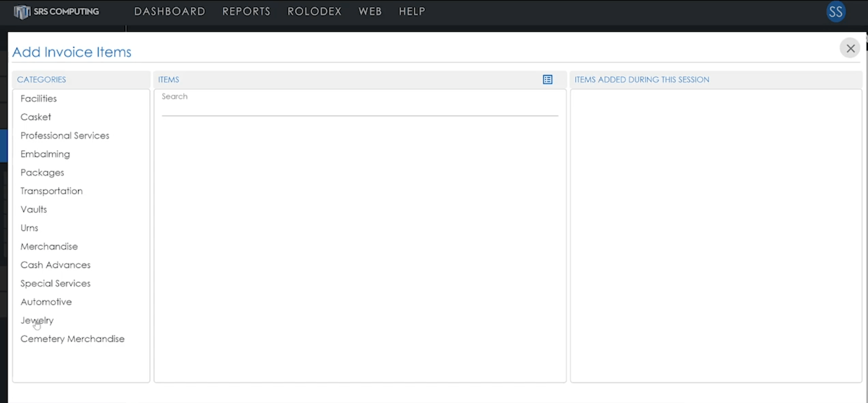The width and height of the screenshot is (868, 403).
Task: Close the Add Invoice Items dialog
Action: coord(850,48)
